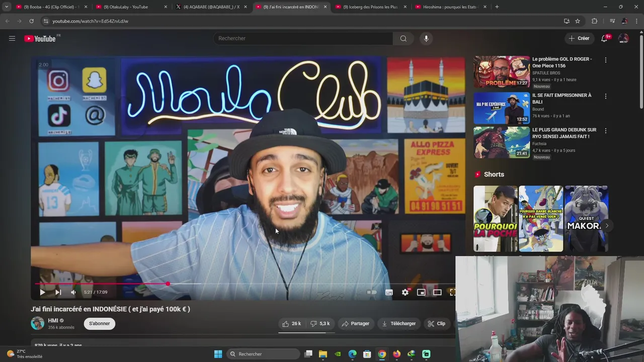Screen dimensions: 644x362
Task: Open the weather widget 27°C
Action: tap(24, 354)
